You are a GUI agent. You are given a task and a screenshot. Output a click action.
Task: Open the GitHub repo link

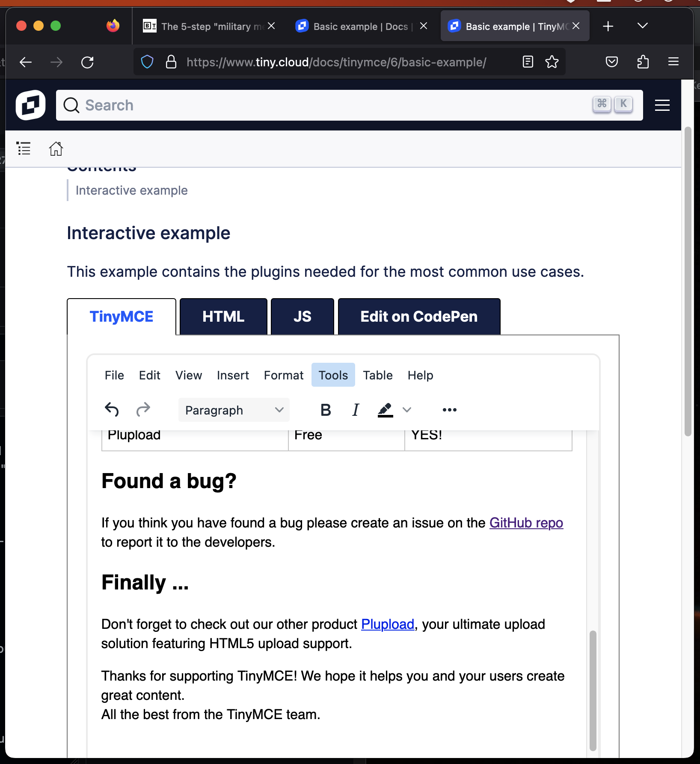(526, 523)
